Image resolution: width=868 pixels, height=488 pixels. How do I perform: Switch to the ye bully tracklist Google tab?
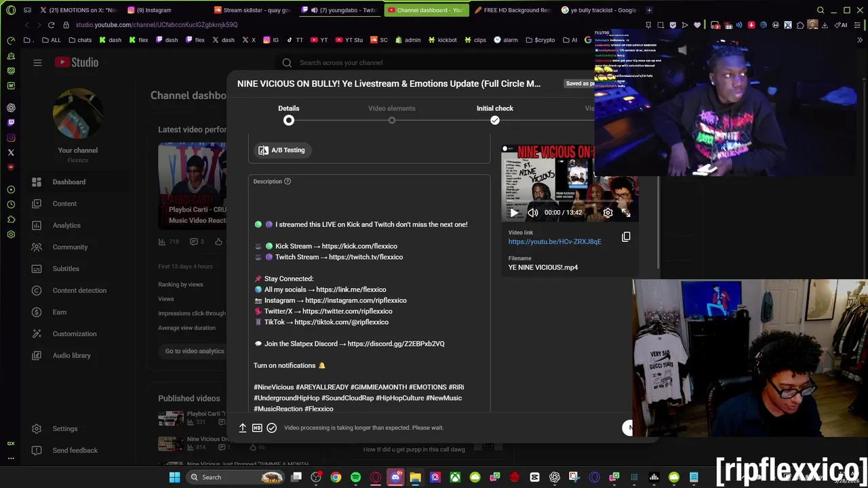pos(599,10)
